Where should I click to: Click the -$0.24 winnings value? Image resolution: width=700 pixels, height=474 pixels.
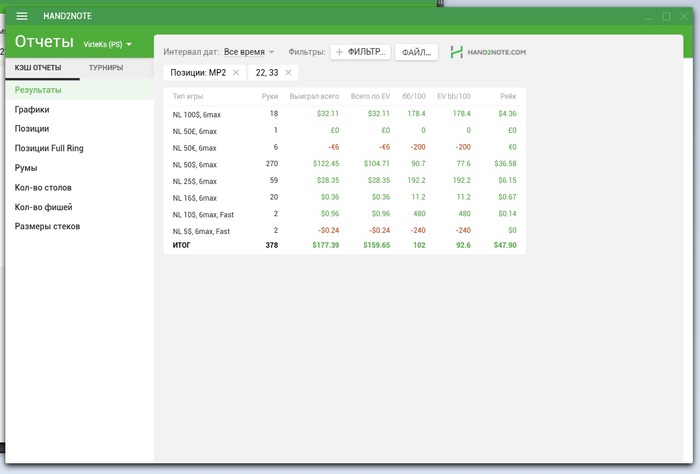click(x=329, y=230)
